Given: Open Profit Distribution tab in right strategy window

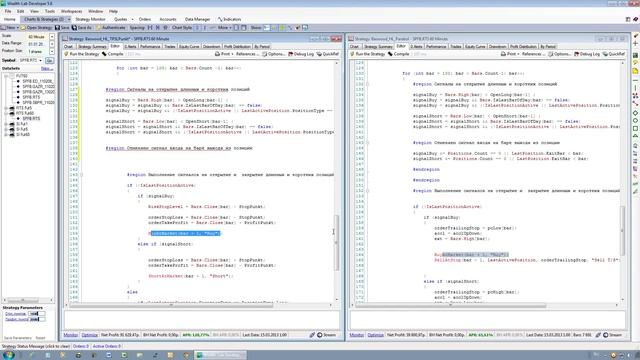Looking at the screenshot, I should 523,47.
